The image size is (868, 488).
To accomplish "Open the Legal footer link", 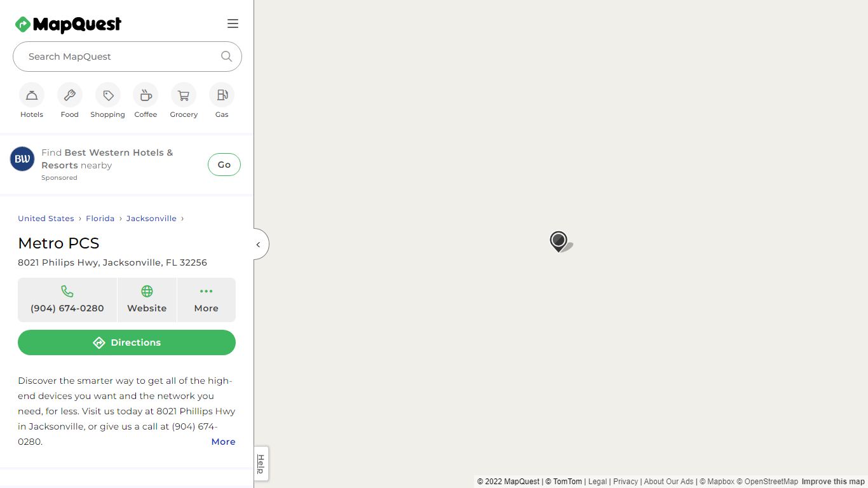I will tap(597, 482).
